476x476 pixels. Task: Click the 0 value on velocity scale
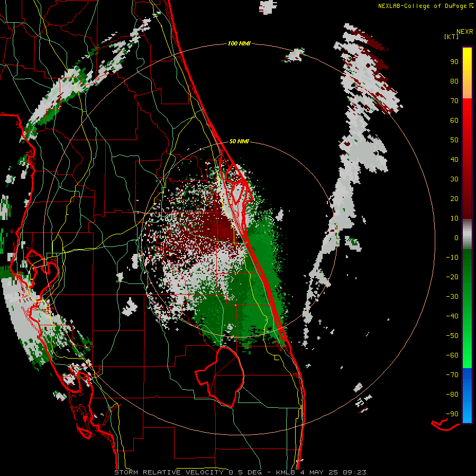[456, 237]
